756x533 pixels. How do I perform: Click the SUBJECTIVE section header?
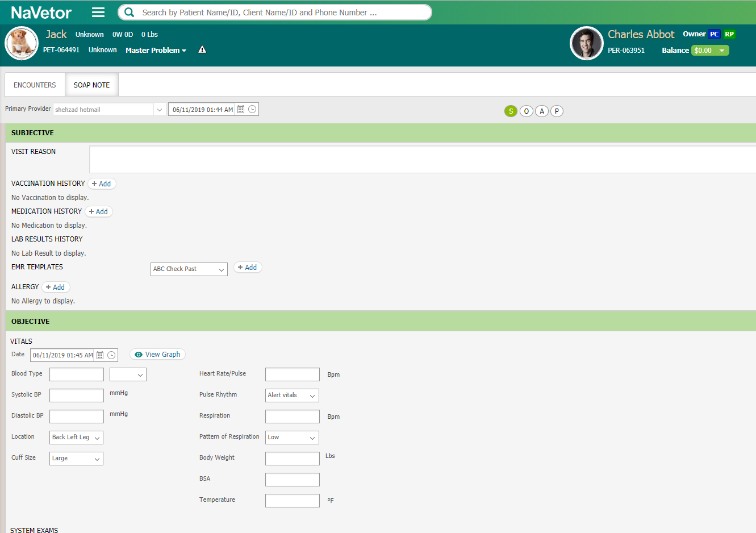pyautogui.click(x=381, y=133)
